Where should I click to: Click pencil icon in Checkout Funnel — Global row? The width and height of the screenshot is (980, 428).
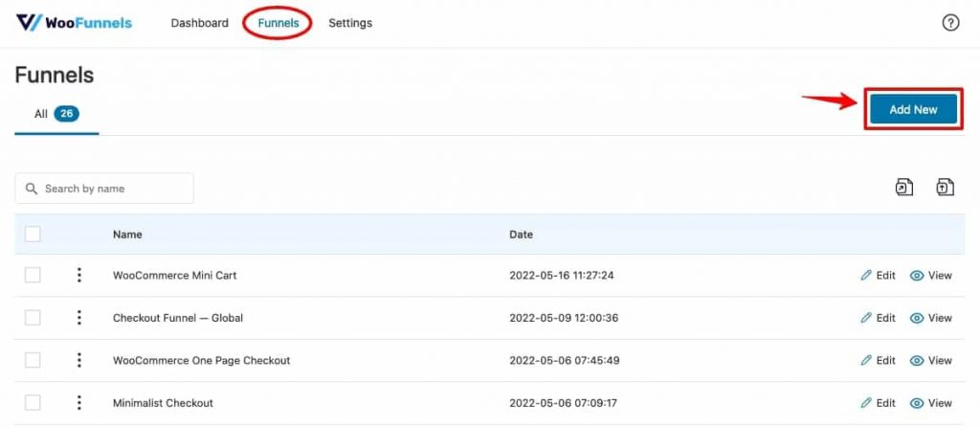click(865, 318)
